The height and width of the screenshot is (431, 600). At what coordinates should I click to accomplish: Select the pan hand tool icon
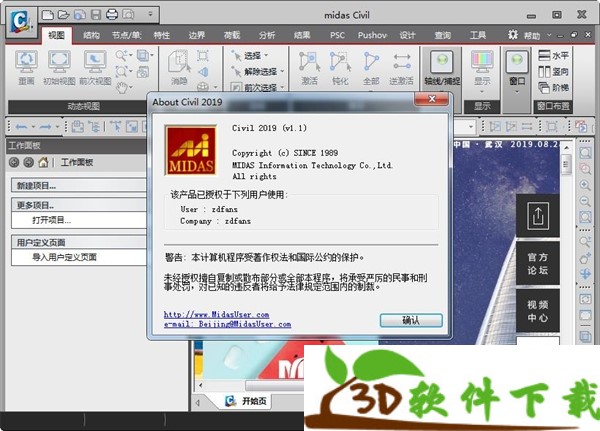(122, 88)
